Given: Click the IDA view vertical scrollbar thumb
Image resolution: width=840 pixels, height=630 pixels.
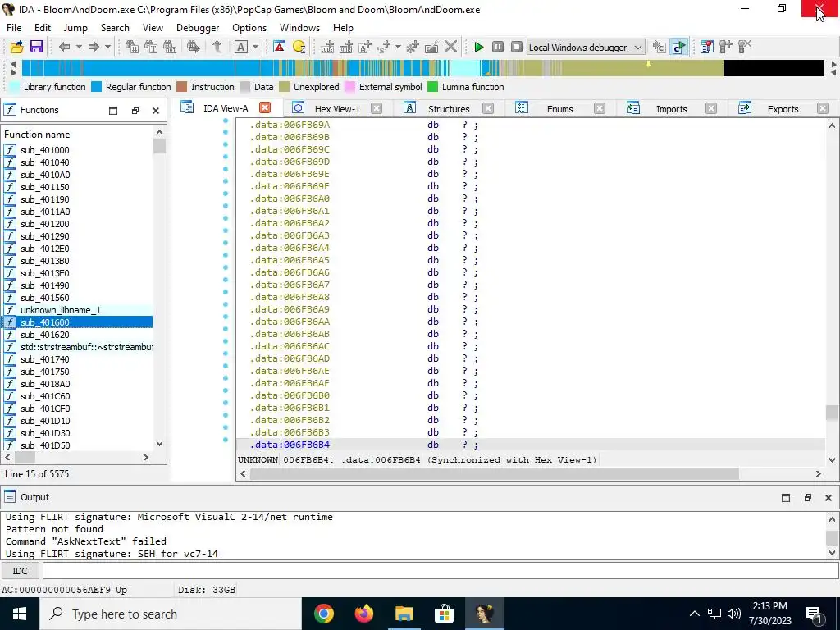Looking at the screenshot, I should [x=832, y=413].
